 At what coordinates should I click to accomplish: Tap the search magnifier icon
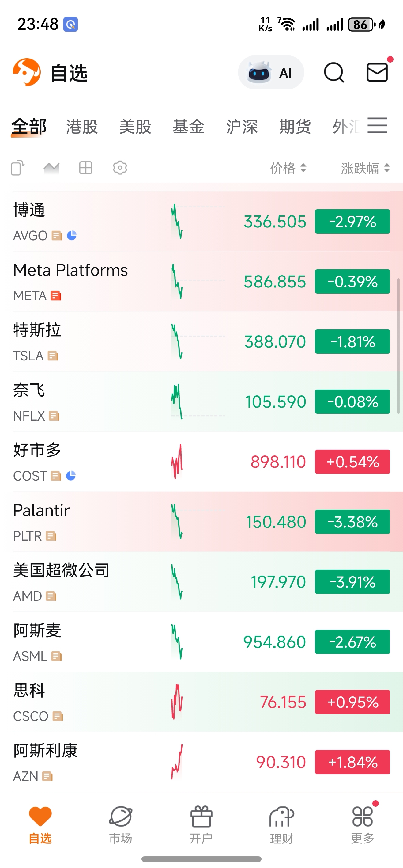pyautogui.click(x=334, y=72)
